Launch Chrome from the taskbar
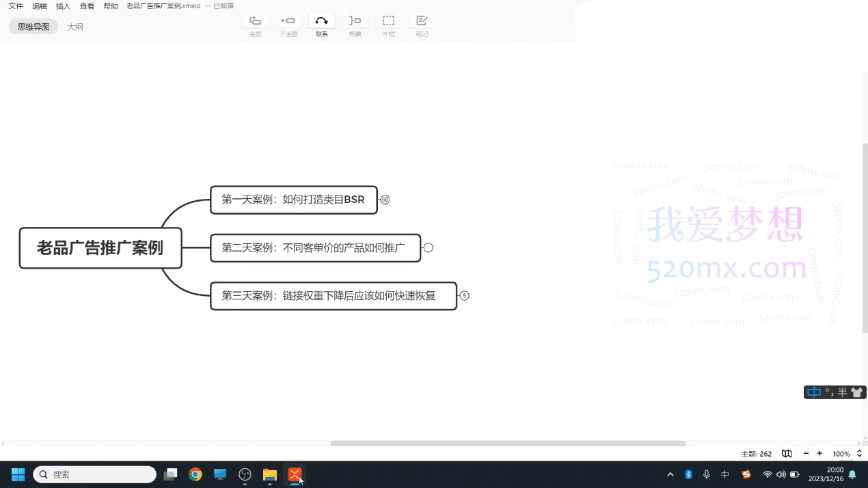The width and height of the screenshot is (868, 488). (195, 474)
